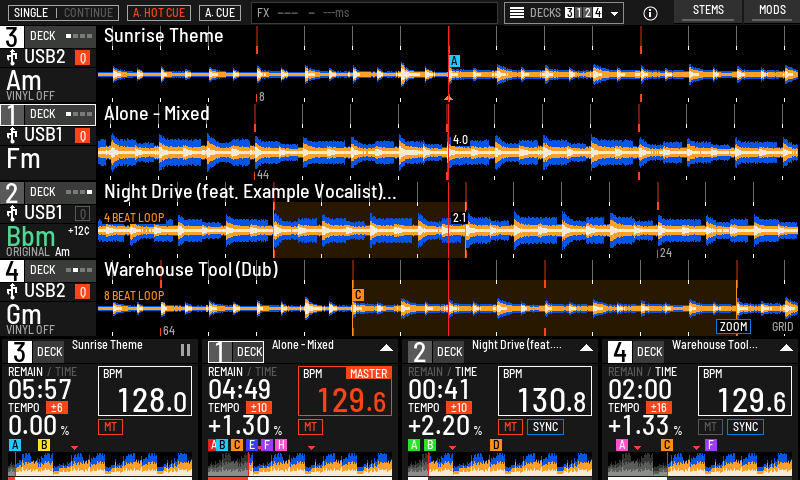The width and height of the screenshot is (800, 480).
Task: Select the DECK label on deck 3 panel
Action: tap(49, 352)
